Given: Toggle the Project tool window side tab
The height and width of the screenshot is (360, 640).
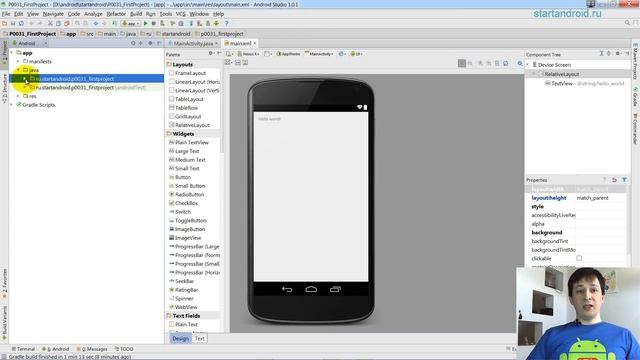Looking at the screenshot, I should 5,52.
